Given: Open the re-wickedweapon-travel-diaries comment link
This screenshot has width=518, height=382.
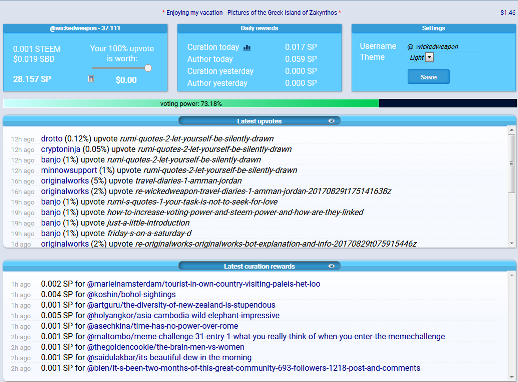Looking at the screenshot, I should 263,191.
